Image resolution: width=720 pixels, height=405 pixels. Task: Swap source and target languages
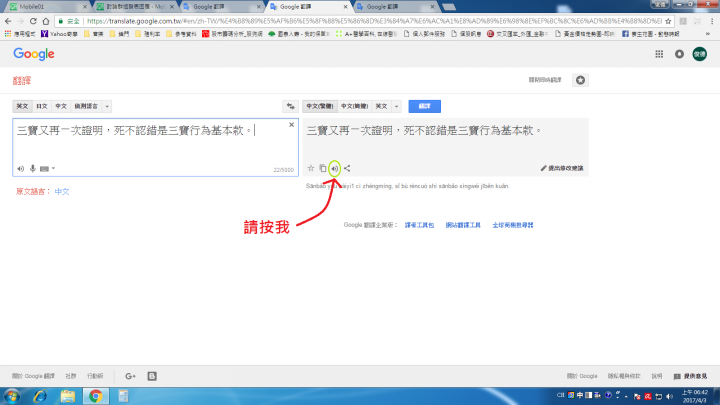tap(290, 106)
